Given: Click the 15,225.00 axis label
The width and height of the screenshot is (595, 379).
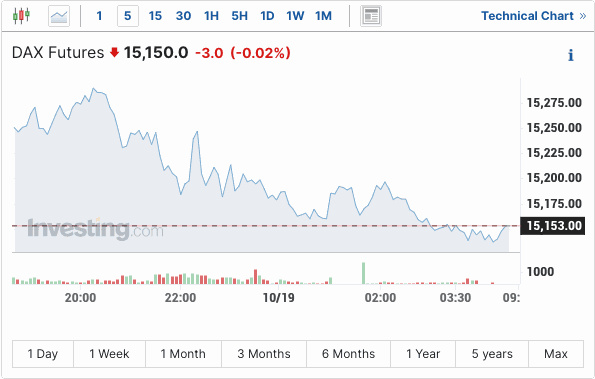Looking at the screenshot, I should coord(554,153).
